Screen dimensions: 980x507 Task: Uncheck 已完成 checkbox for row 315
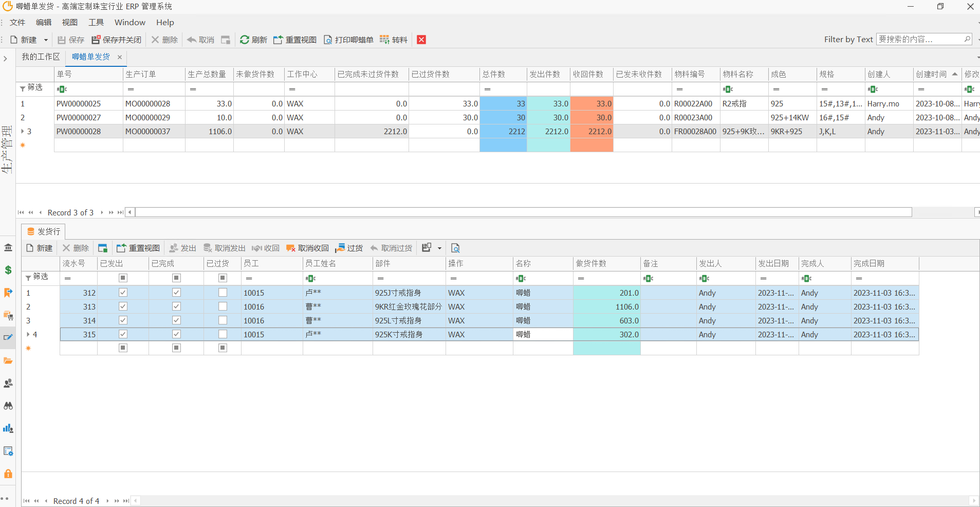click(x=176, y=334)
